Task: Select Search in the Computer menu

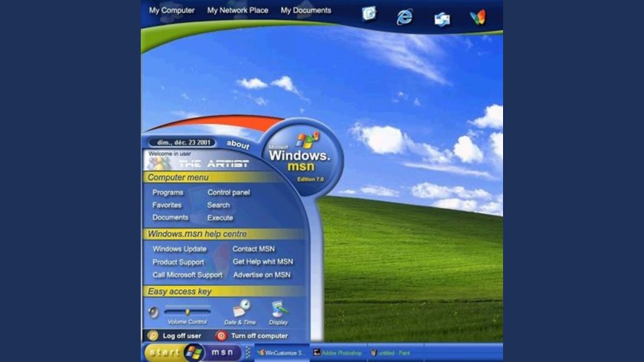Action: point(218,205)
